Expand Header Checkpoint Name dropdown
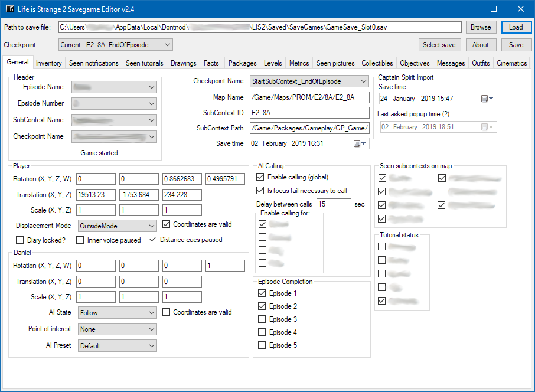 114,137
